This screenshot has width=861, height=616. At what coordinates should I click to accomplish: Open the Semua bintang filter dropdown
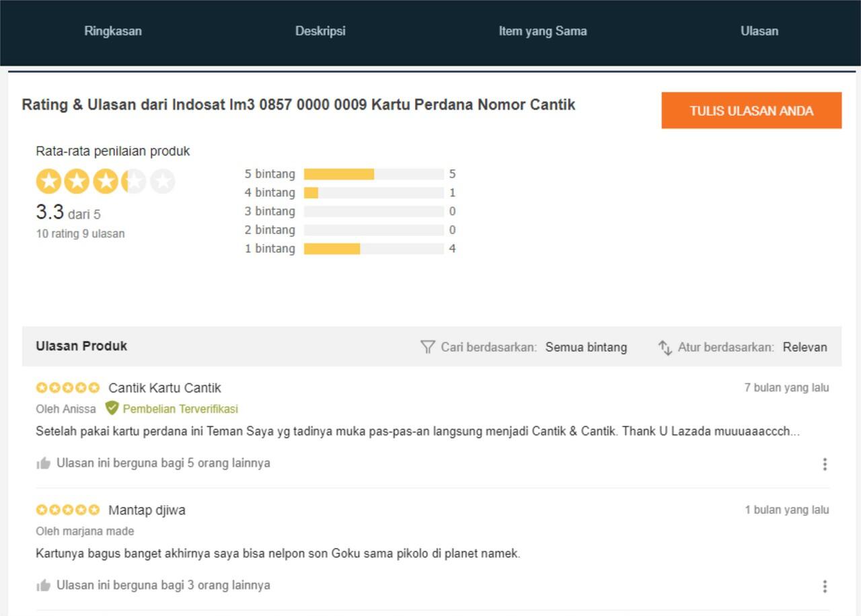click(x=586, y=347)
